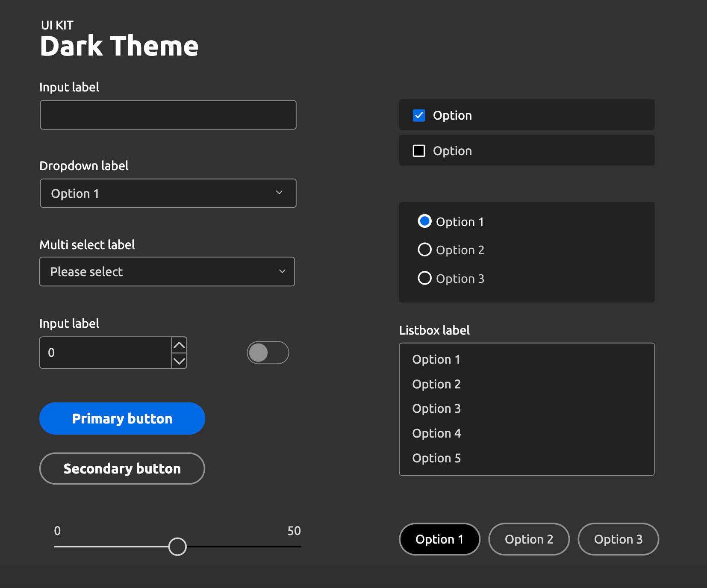Open the Option 1 dropdown chevron

coord(279,193)
